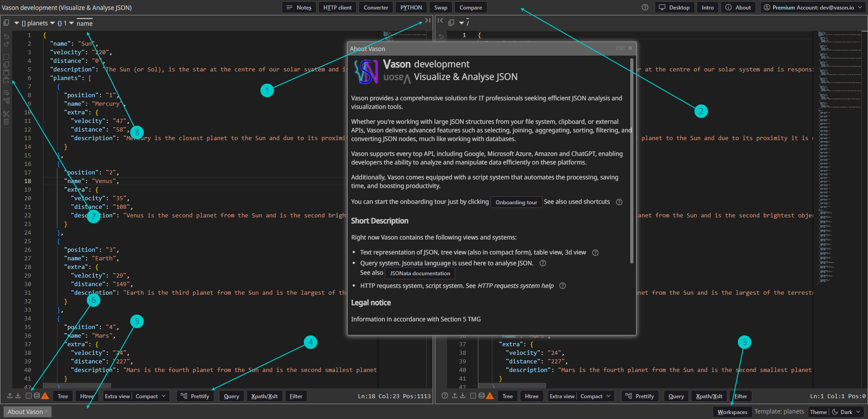Open the dropdown arrow before name breadcrumb
Screen dimensions: 868x419
pos(71,23)
